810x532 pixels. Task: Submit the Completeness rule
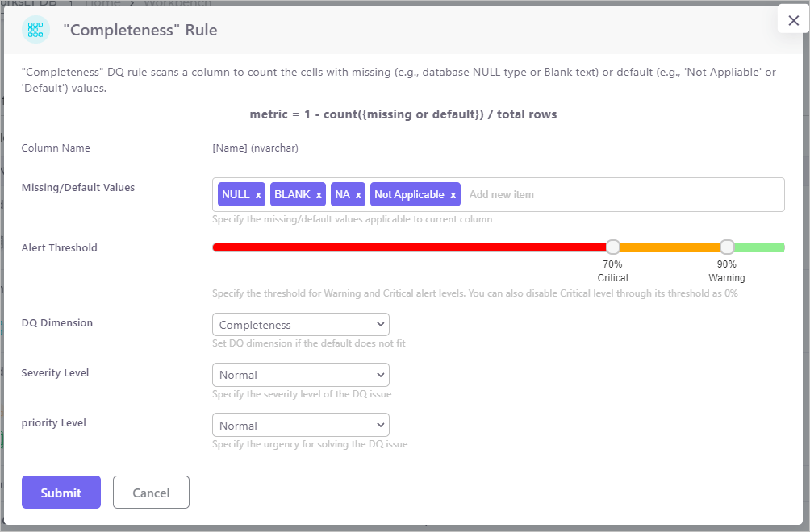click(x=61, y=493)
